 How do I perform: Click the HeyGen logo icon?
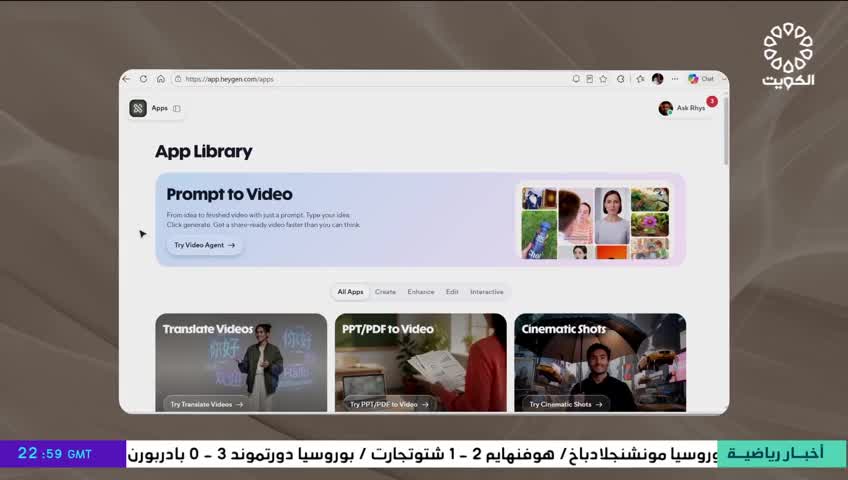click(x=138, y=108)
